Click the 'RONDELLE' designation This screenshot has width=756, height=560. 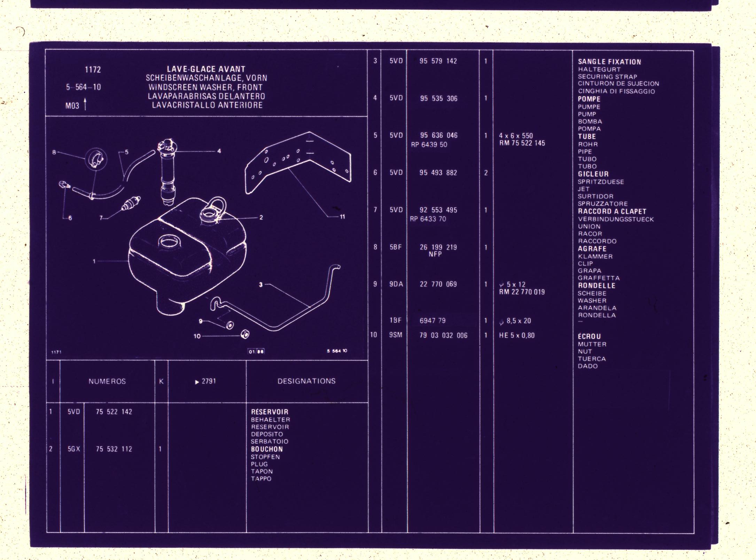(597, 285)
